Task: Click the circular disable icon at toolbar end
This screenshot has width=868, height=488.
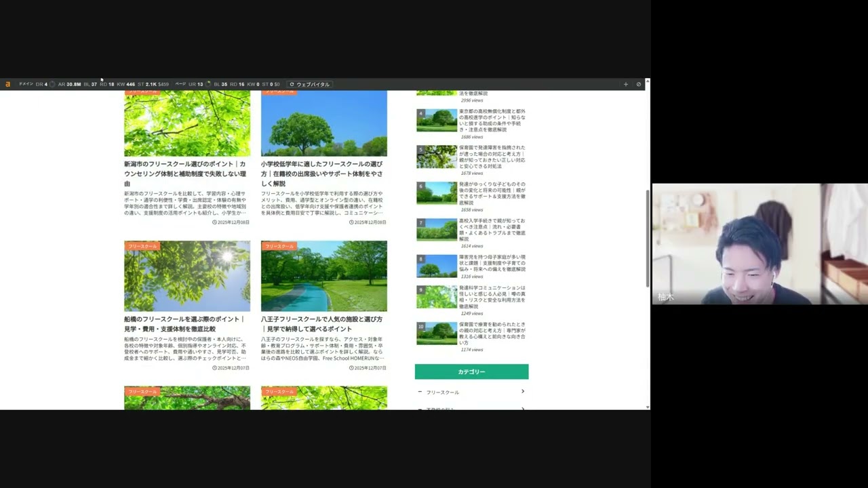Action: tap(638, 85)
